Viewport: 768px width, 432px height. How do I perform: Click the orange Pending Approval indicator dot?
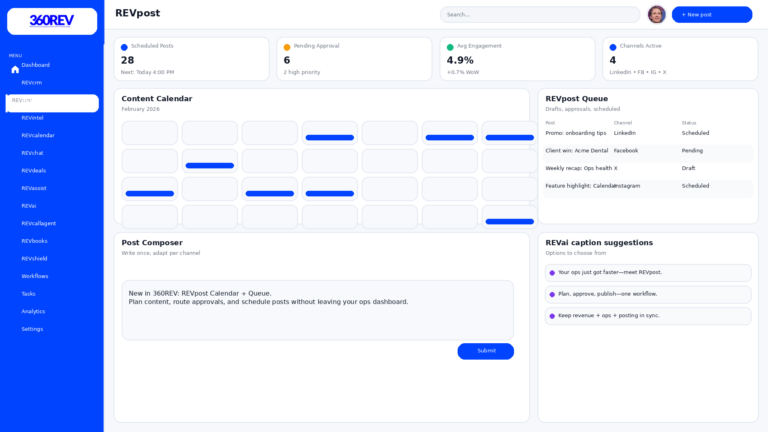point(287,47)
